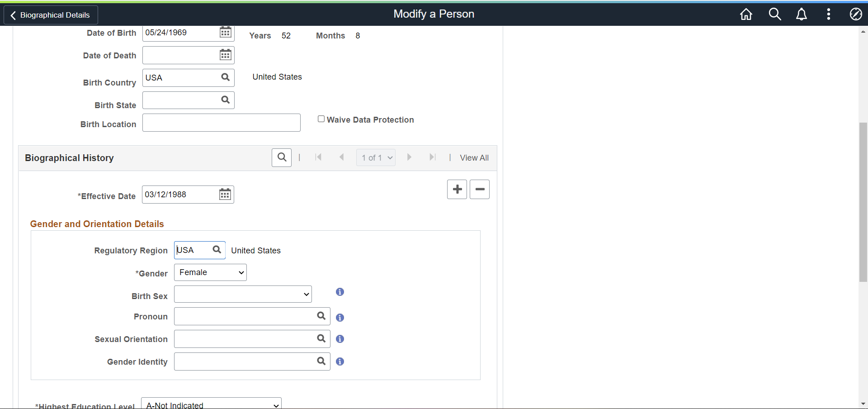Look up Birth Country values
The height and width of the screenshot is (409, 868).
click(225, 77)
